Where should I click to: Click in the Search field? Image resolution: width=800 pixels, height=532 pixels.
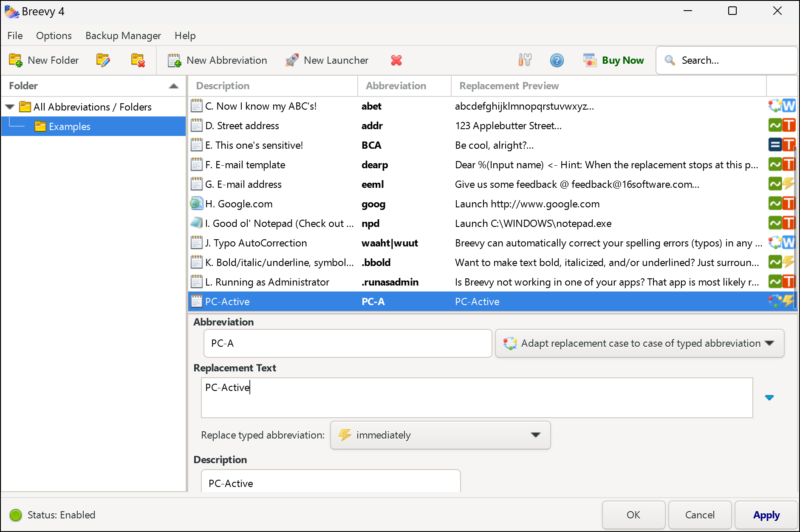[727, 60]
